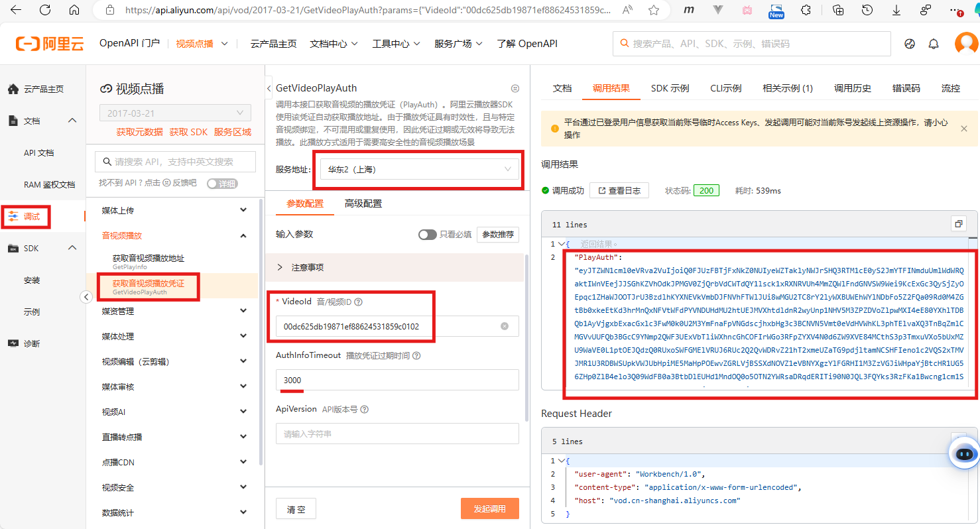Click the top product search box
The height and width of the screenshot is (529, 980).
click(752, 44)
